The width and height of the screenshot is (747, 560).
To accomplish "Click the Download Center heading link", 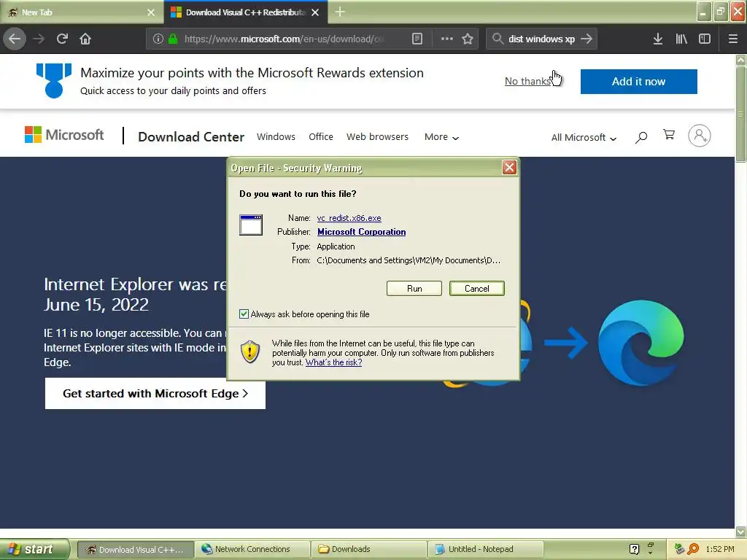I will pyautogui.click(x=191, y=136).
